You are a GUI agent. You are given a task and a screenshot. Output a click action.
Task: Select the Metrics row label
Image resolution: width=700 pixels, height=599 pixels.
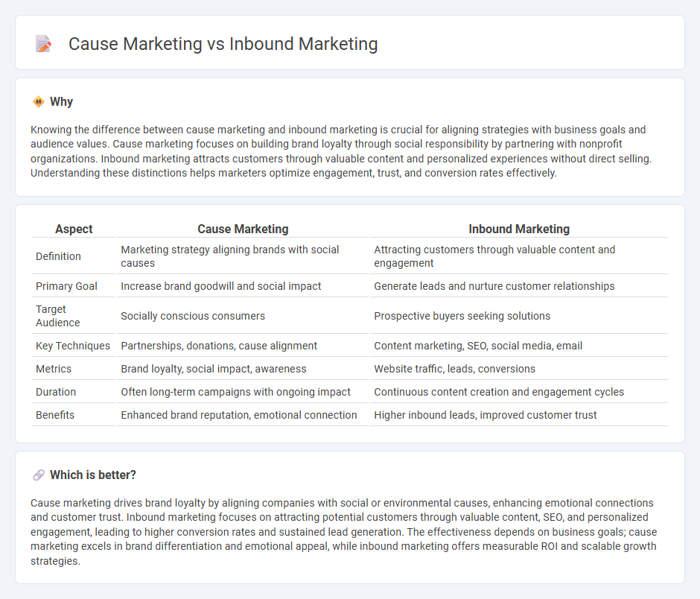pyautogui.click(x=54, y=369)
